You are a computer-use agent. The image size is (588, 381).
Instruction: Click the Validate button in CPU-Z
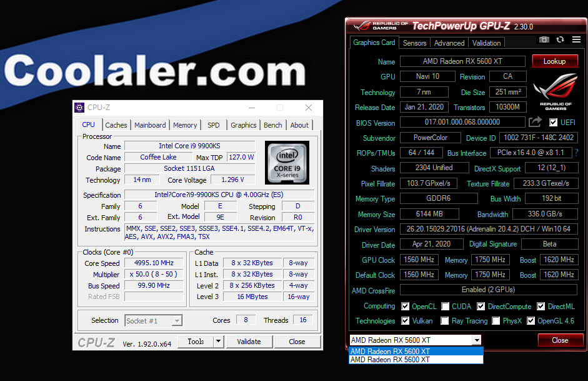249,342
